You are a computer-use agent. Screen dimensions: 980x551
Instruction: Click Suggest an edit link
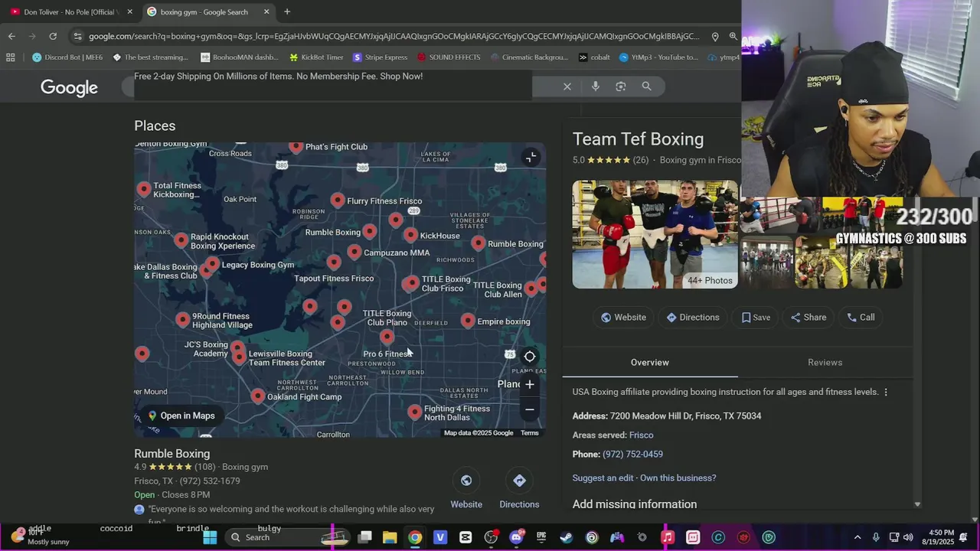click(x=603, y=478)
